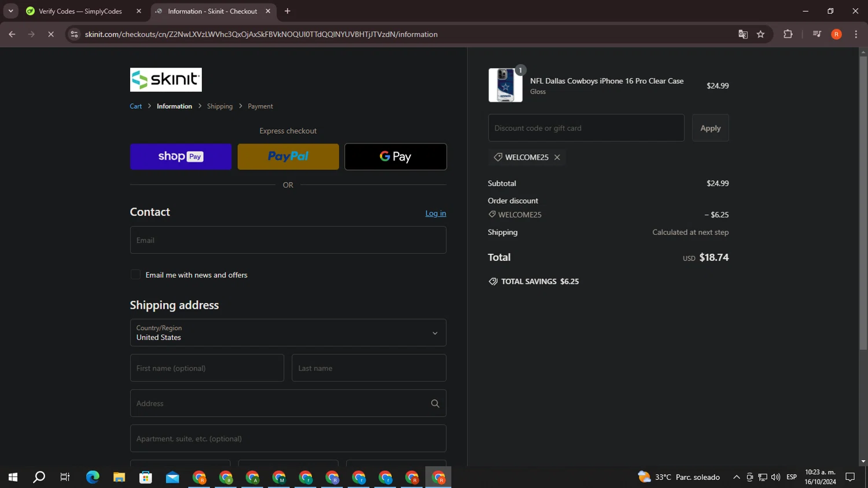View site information for skinit.com

(74, 34)
